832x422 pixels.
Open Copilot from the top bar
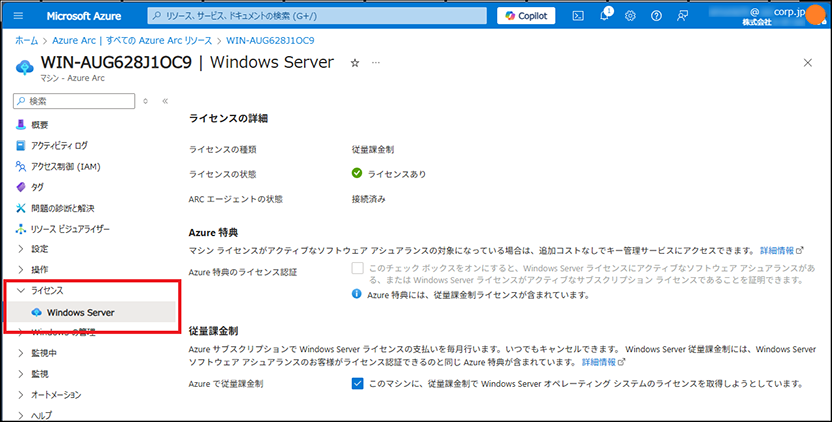[526, 16]
